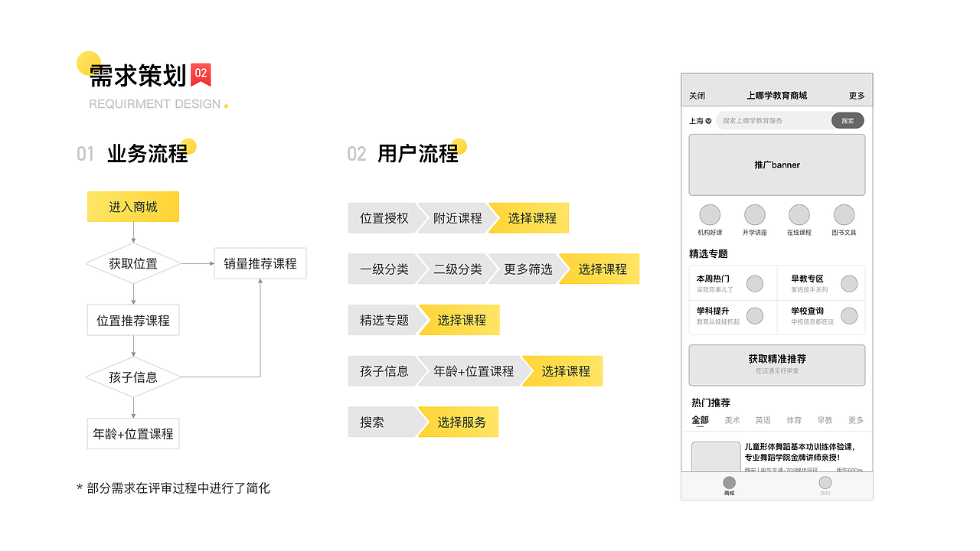Click the 机构好课 circle icon
This screenshot has height=551, width=980.
[x=710, y=215]
